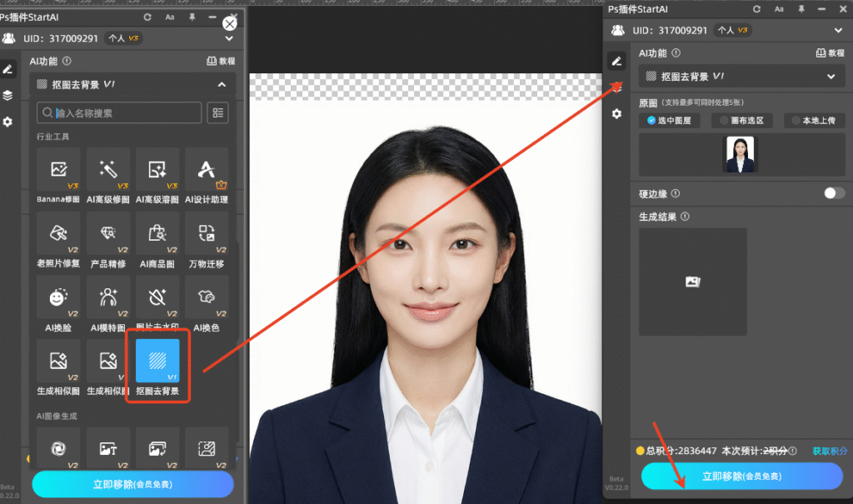Open the 万物迁移 tool
This screenshot has height=504, width=853.
206,234
